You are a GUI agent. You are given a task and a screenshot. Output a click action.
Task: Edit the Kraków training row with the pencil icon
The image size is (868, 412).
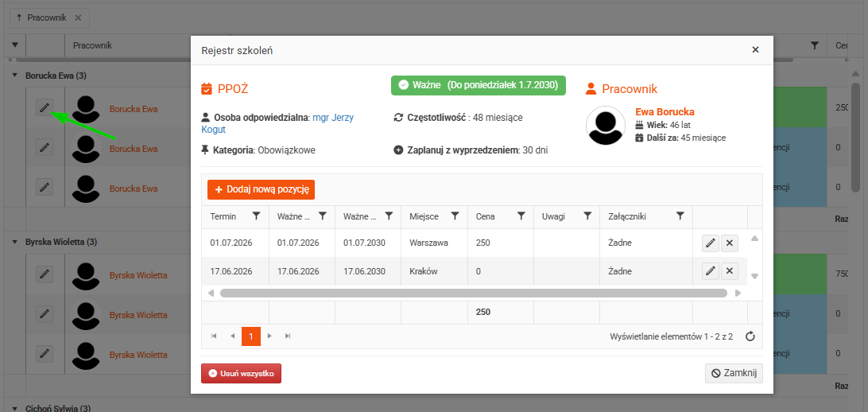pos(711,271)
